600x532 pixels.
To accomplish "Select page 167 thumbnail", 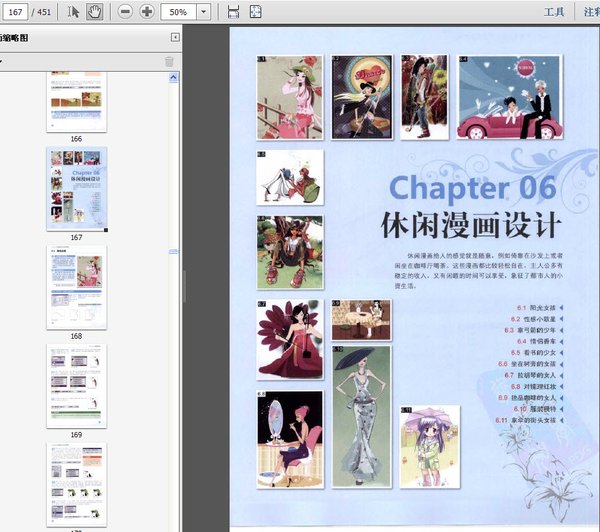I will [x=77, y=189].
